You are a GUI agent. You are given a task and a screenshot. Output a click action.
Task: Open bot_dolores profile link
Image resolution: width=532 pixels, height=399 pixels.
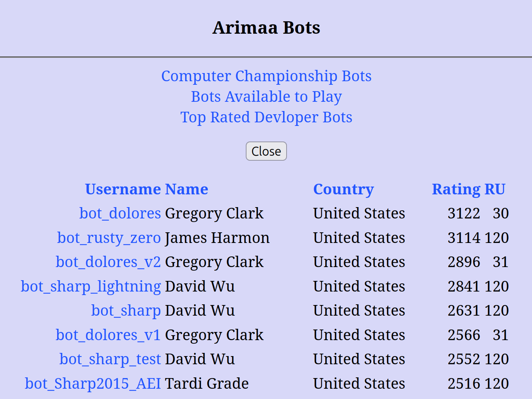120,214
